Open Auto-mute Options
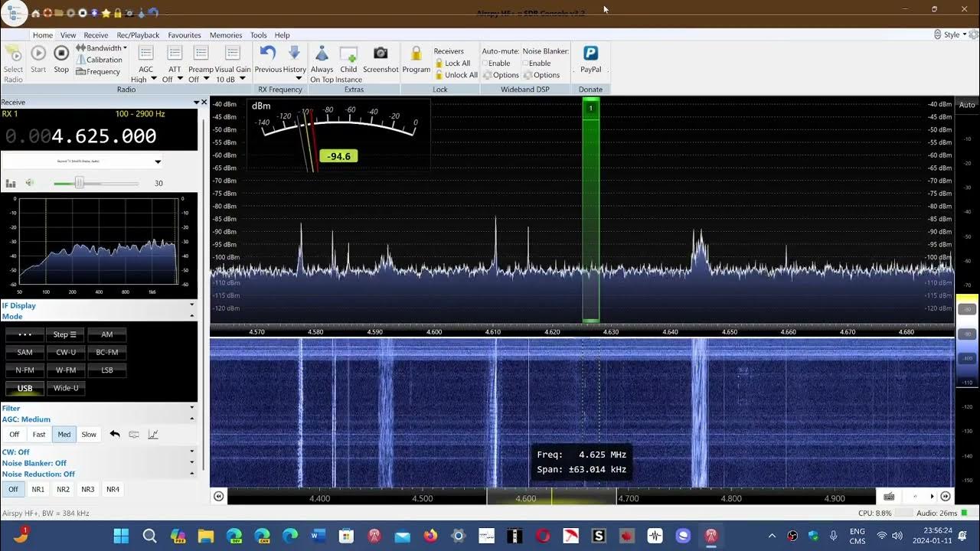The image size is (980, 551). pyautogui.click(x=501, y=75)
